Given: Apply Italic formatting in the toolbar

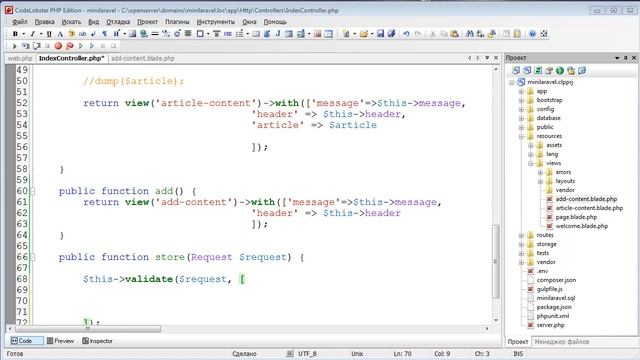Looking at the screenshot, I should pyautogui.click(x=32, y=34).
